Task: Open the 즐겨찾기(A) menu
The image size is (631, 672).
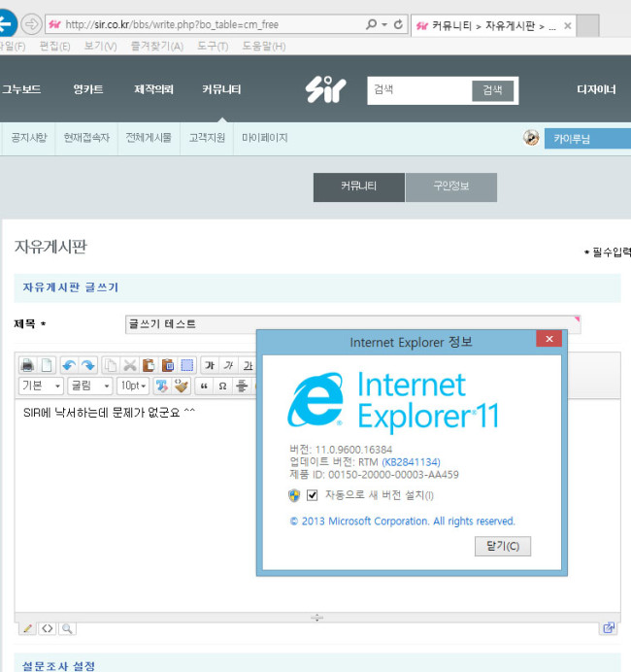Action: [157, 47]
